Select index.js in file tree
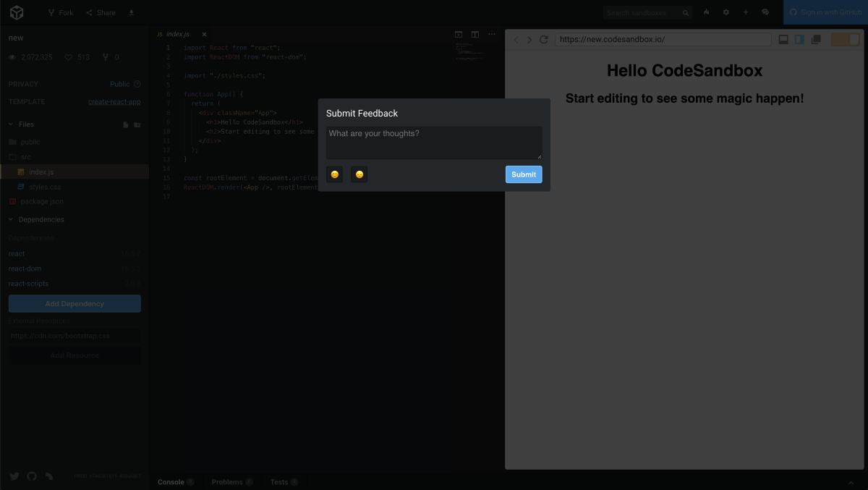Viewport: 868px width, 490px height. coord(75,172)
